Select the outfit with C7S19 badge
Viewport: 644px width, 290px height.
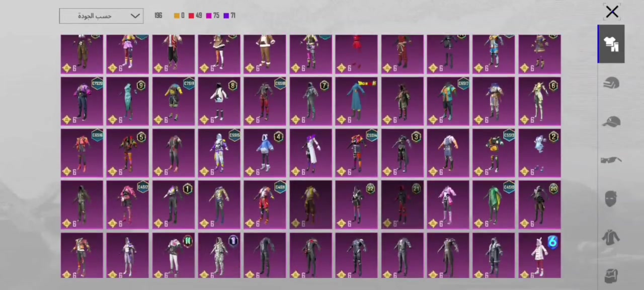pyautogui.click(x=174, y=101)
